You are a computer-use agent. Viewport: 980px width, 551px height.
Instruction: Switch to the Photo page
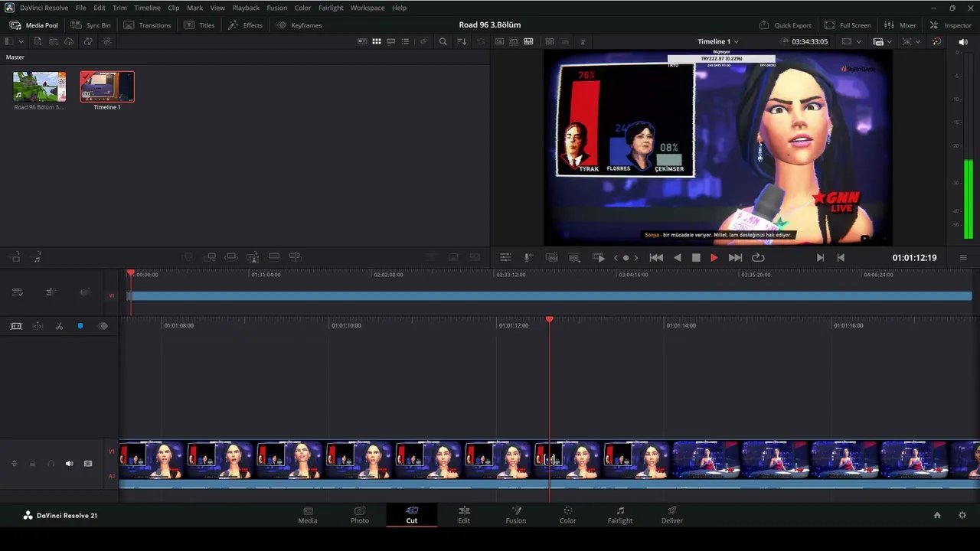[360, 515]
